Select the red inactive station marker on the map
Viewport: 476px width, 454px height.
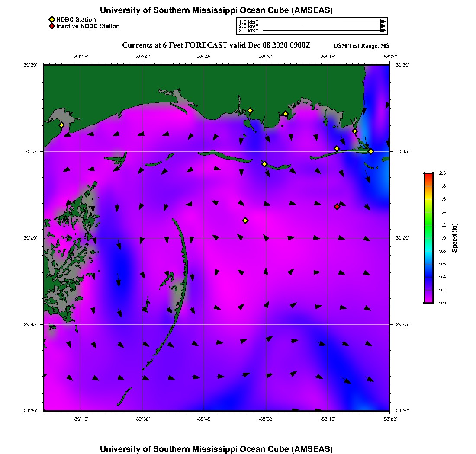pos(337,207)
